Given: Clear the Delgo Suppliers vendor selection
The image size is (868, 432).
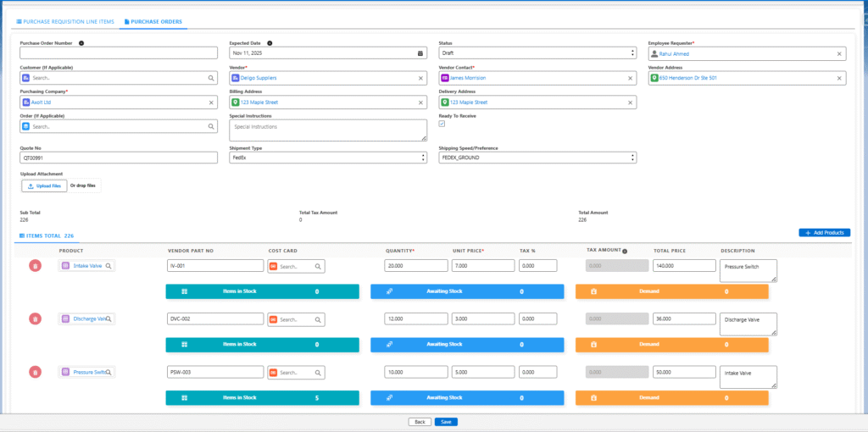Looking at the screenshot, I should coord(420,78).
